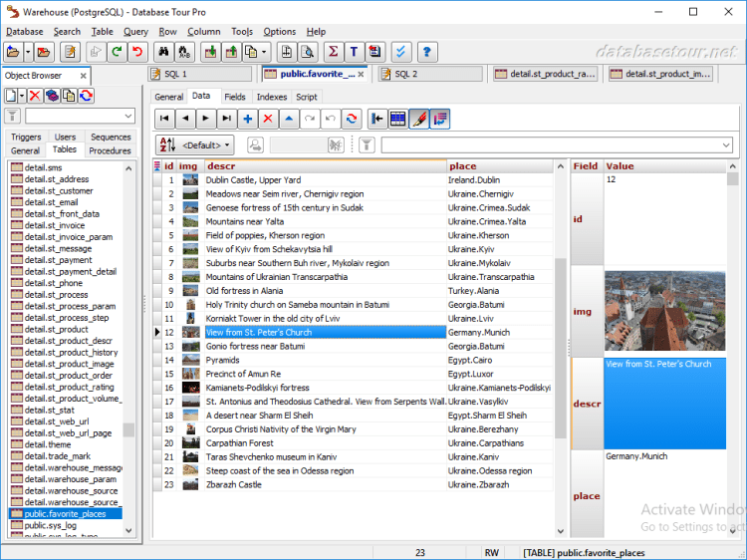Image resolution: width=747 pixels, height=560 pixels.
Task: Toggle the grid view mode button
Action: 398,119
